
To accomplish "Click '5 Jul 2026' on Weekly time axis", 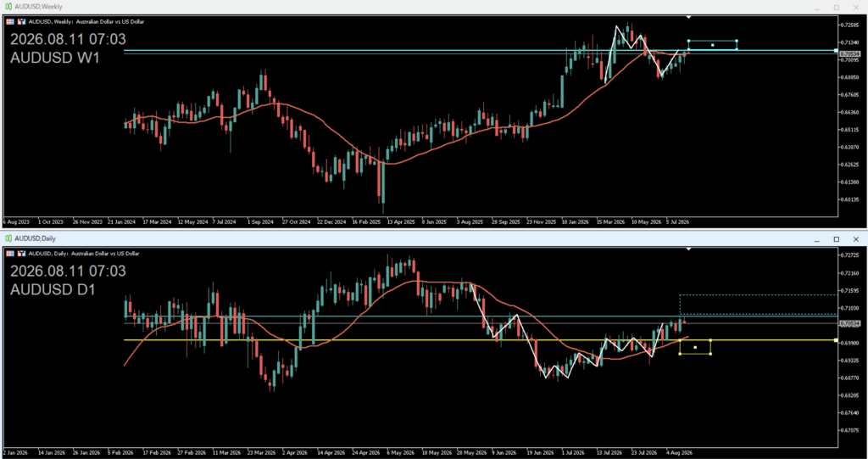I will [x=677, y=221].
